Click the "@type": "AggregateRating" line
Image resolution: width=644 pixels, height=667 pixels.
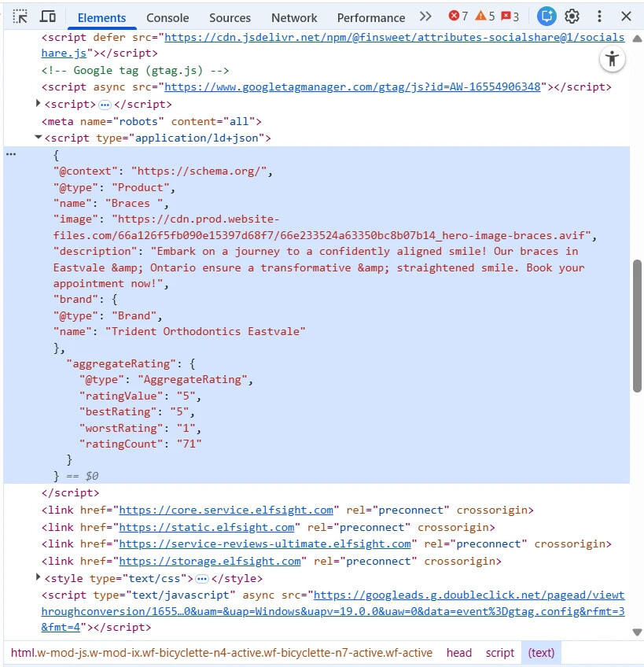(166, 379)
